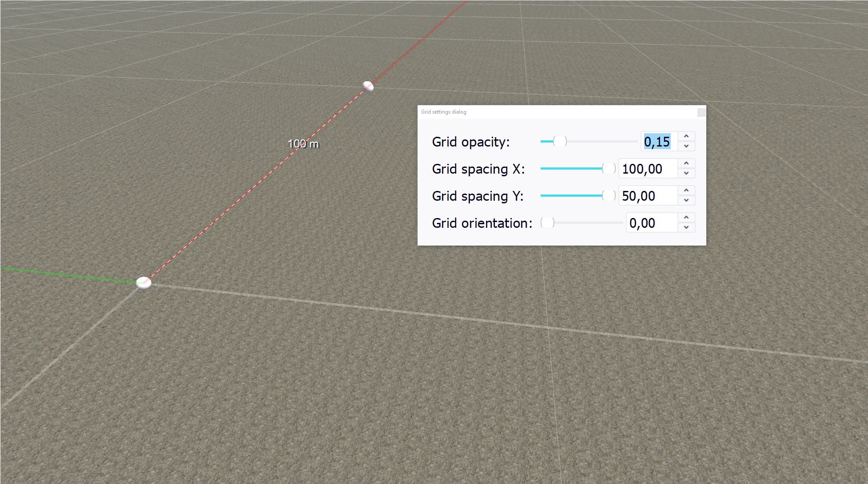Click the Grid spacing Y slider handle

coord(609,196)
